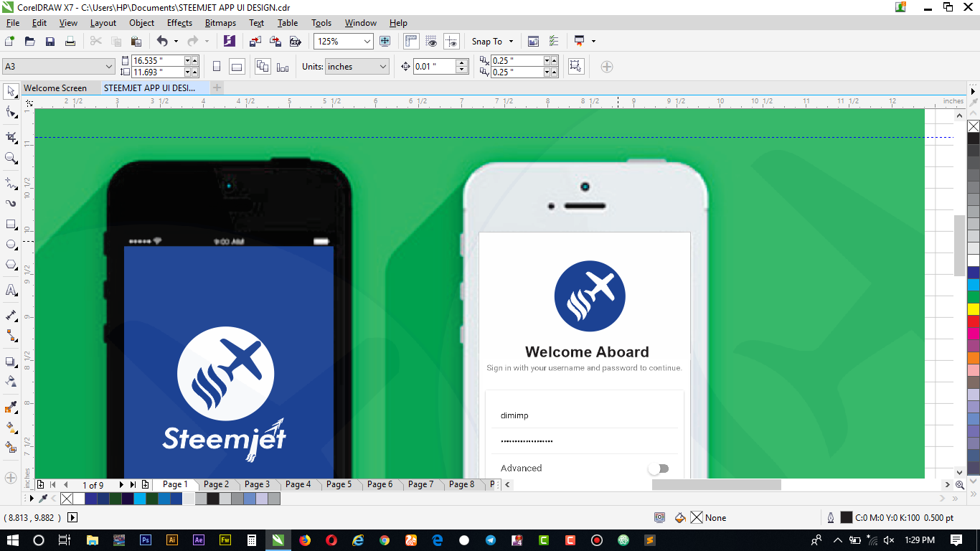Toggle the Current Page layout button
This screenshot has width=980, height=551.
pos(283,67)
